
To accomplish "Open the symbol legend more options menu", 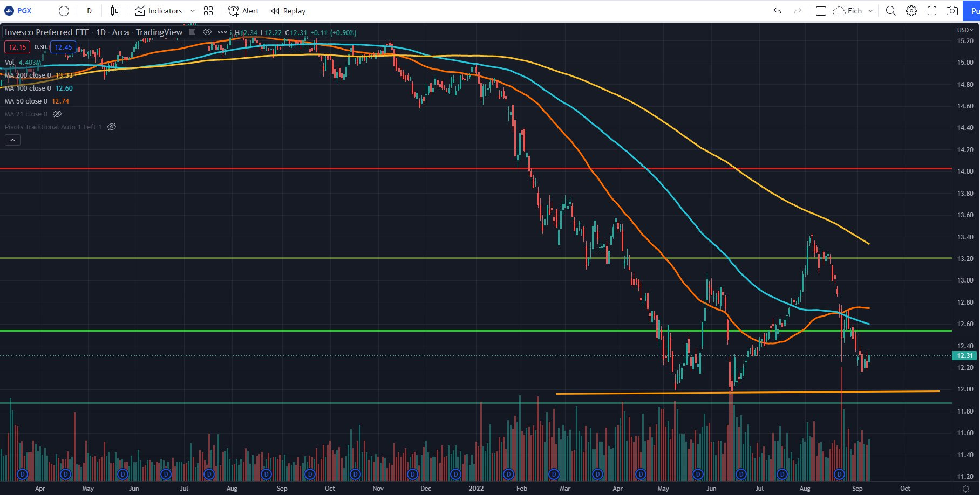I will [222, 32].
